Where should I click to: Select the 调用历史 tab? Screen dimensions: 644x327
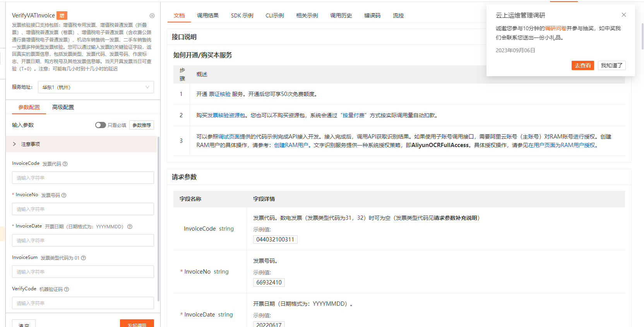pyautogui.click(x=341, y=15)
